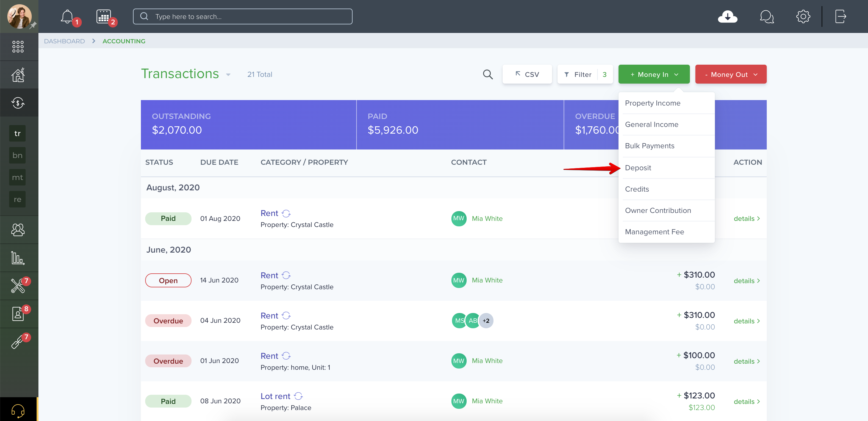868x421 pixels.
Task: Open the applications sidebar icon with badge 8
Action: tap(18, 314)
